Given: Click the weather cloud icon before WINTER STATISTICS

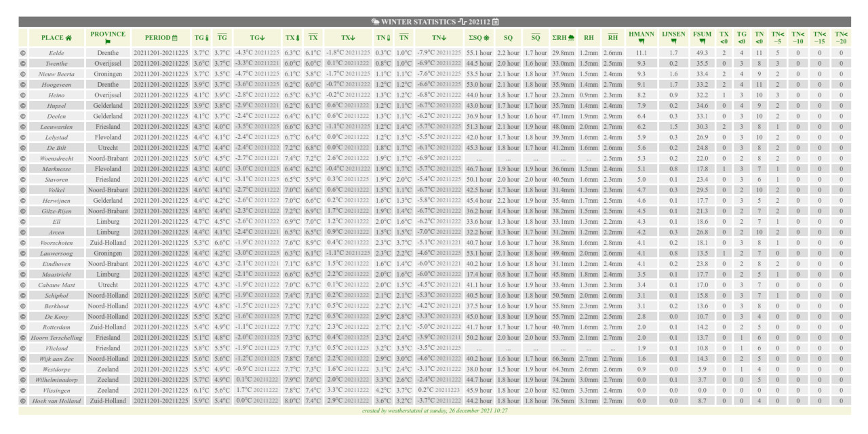Looking at the screenshot, I should (375, 22).
